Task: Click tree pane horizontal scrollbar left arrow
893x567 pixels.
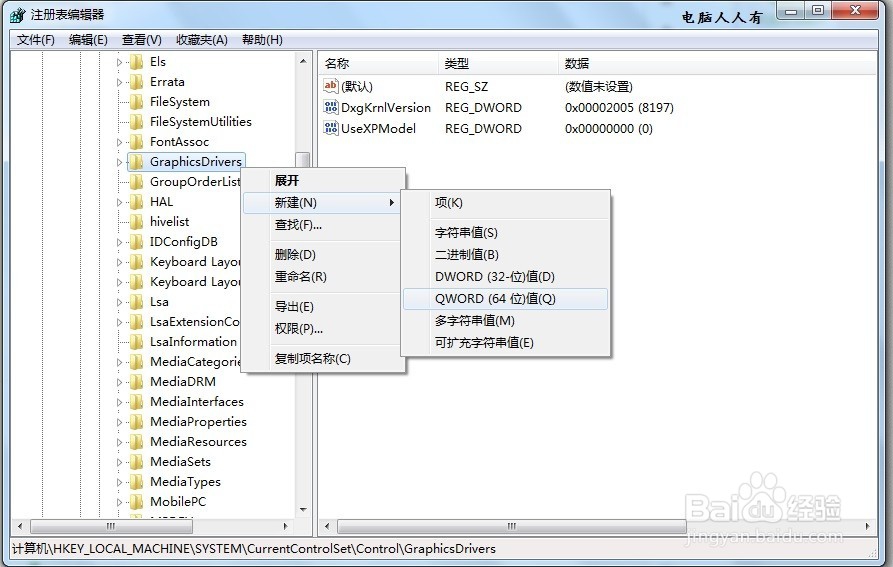Action: (x=21, y=526)
